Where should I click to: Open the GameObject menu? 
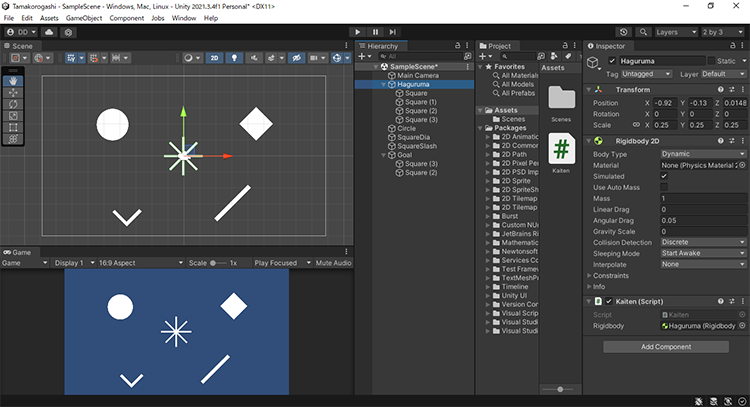83,18
